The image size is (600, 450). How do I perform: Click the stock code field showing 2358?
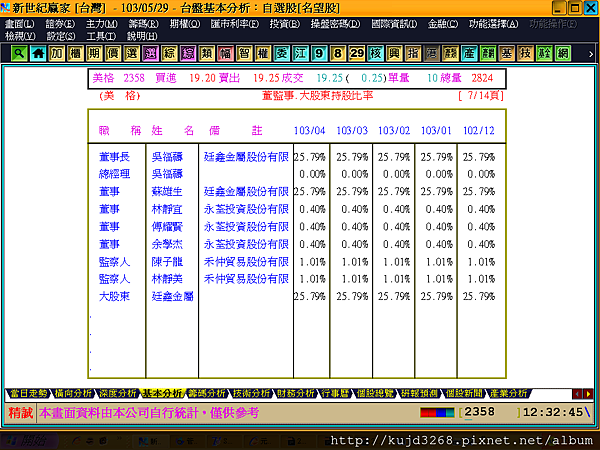click(x=490, y=412)
